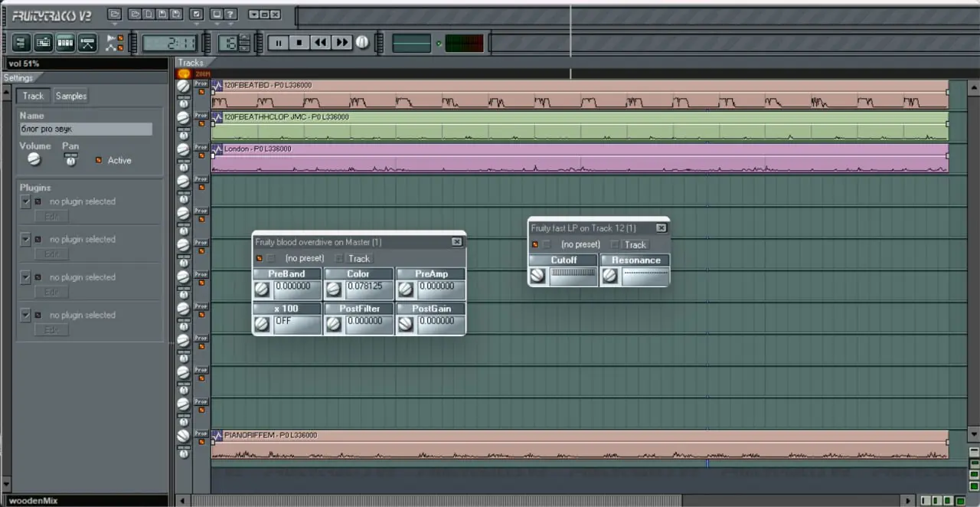Adjust the Cutoff knob in Fruity fast LP
The width and height of the screenshot is (980, 507).
point(537,276)
